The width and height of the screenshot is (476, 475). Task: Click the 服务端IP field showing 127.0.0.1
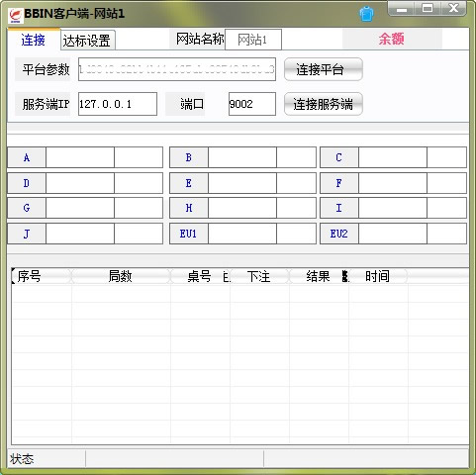(x=118, y=104)
